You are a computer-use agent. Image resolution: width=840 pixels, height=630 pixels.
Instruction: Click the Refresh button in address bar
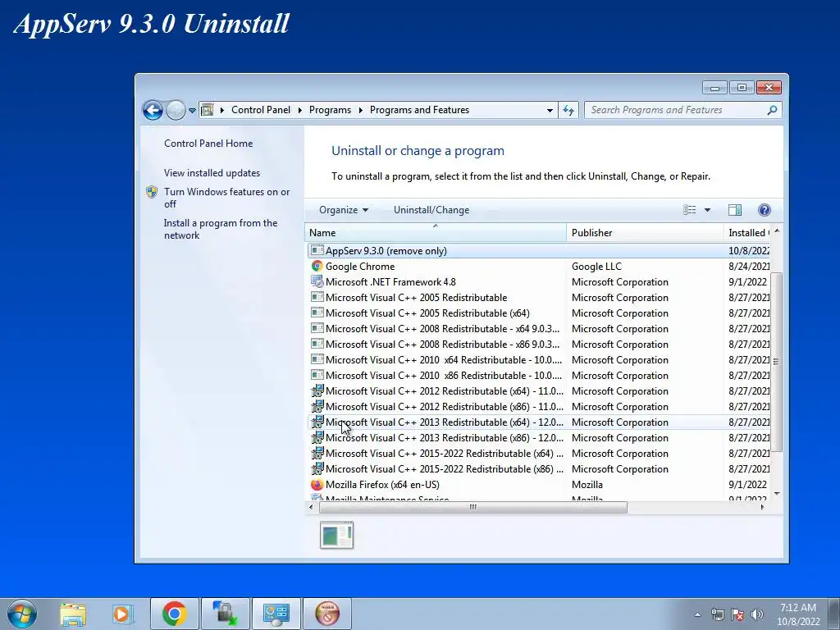[x=568, y=111]
